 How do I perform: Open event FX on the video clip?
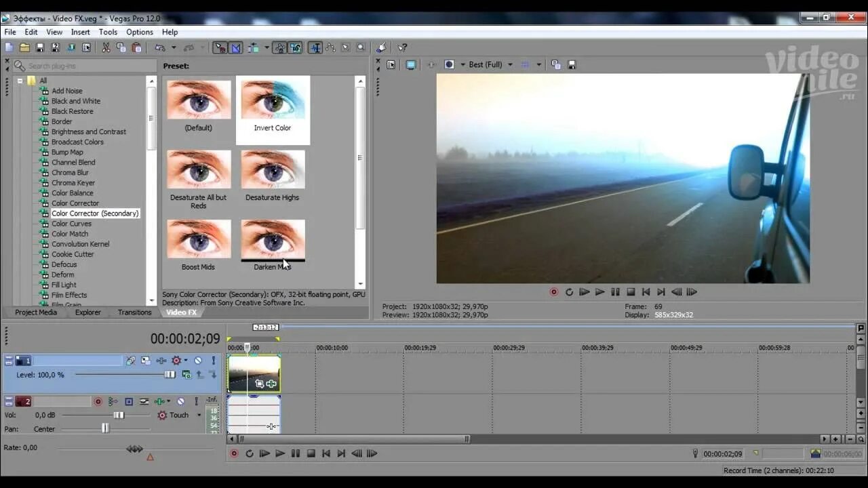click(x=271, y=384)
